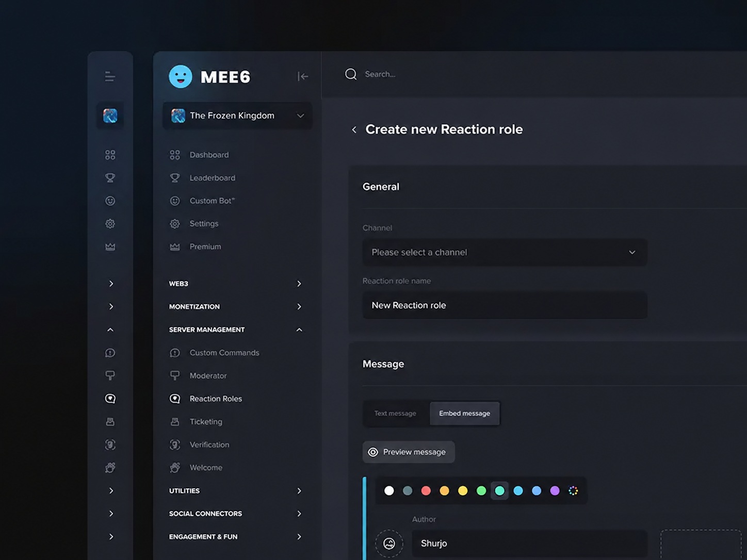747x560 pixels.
Task: Click the Preview message button
Action: [409, 452]
